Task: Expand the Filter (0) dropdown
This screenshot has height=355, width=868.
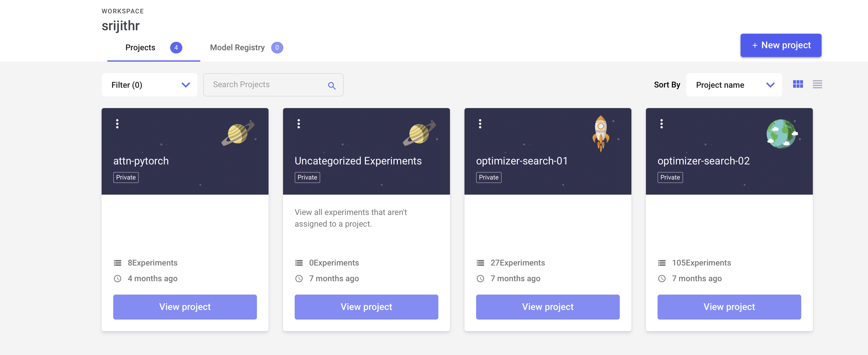Action: tap(149, 85)
